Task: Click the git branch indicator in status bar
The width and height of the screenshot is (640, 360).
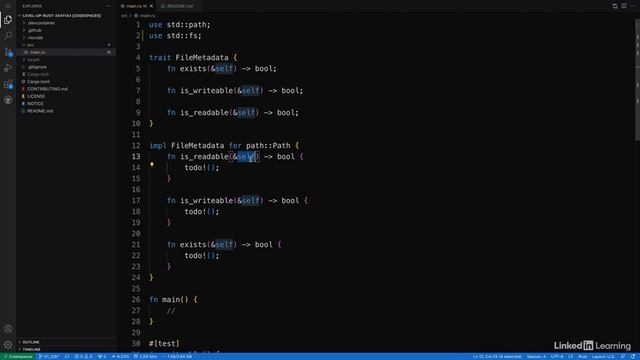Action: click(49, 357)
